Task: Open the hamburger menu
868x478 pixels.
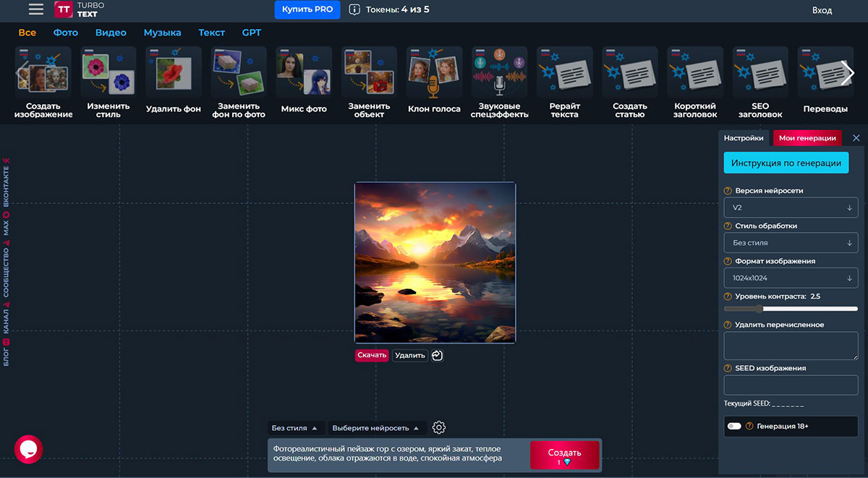Action: pos(35,9)
